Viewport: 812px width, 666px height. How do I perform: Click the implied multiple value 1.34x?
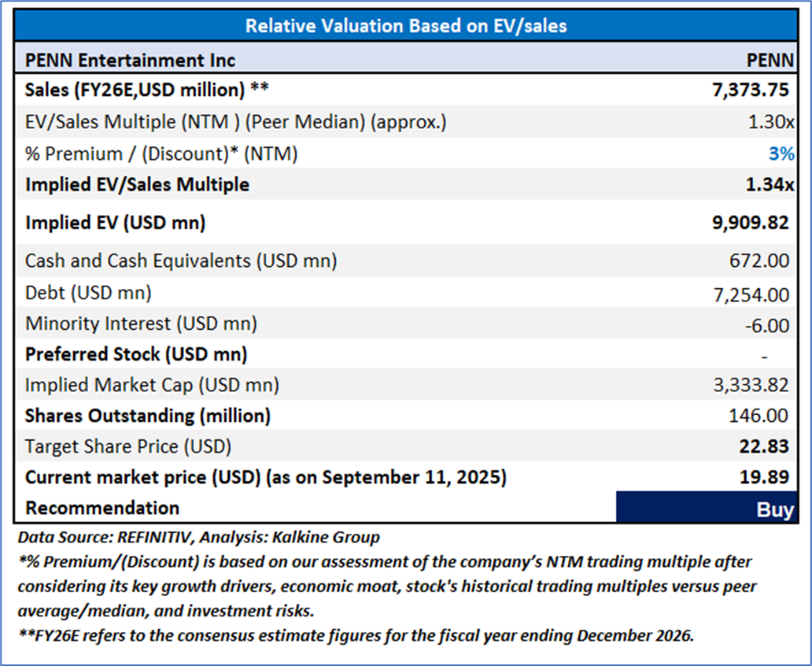click(770, 185)
